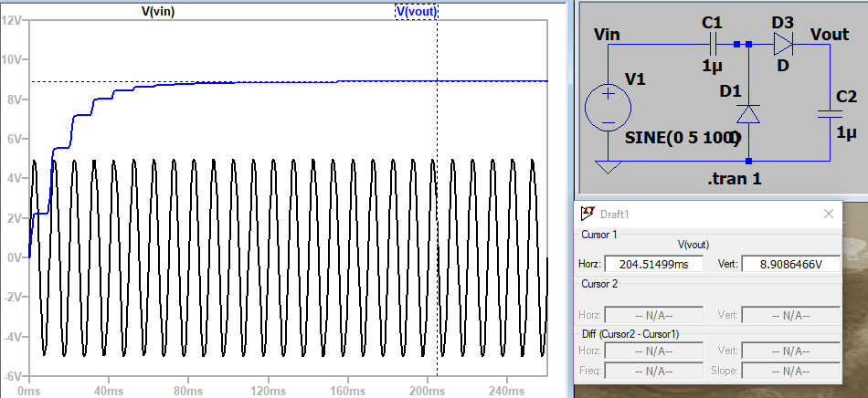This screenshot has height=398, width=868.
Task: Click Cursor 1 Horz value field
Action: [x=652, y=264]
